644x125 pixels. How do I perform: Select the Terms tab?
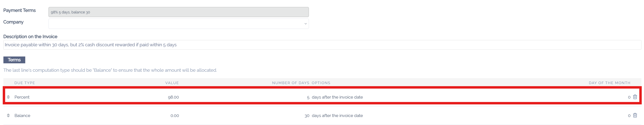click(14, 60)
